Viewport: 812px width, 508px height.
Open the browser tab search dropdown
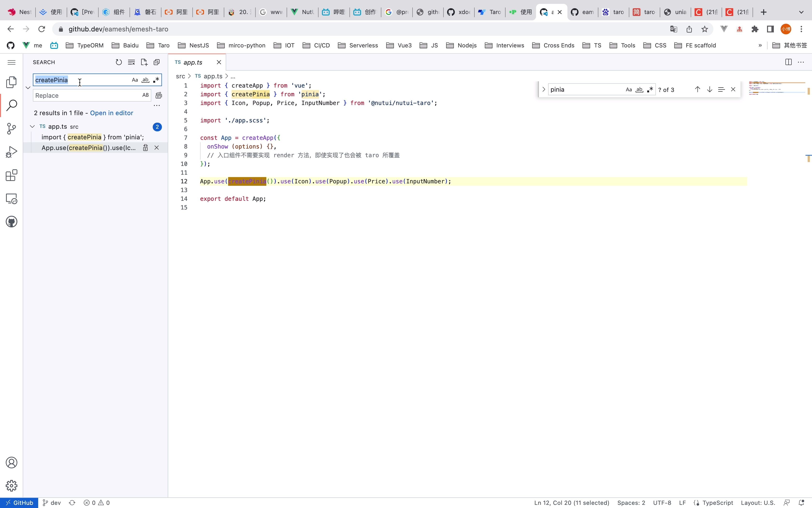click(801, 12)
